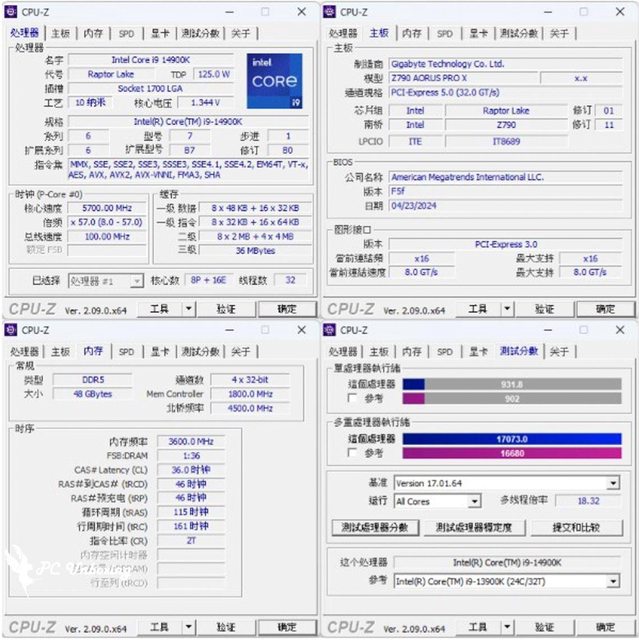
Task: Click the 提交和比较 button
Action: (x=577, y=527)
